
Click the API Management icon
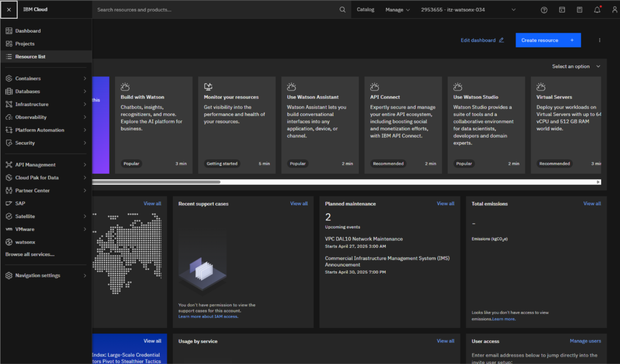click(x=9, y=165)
